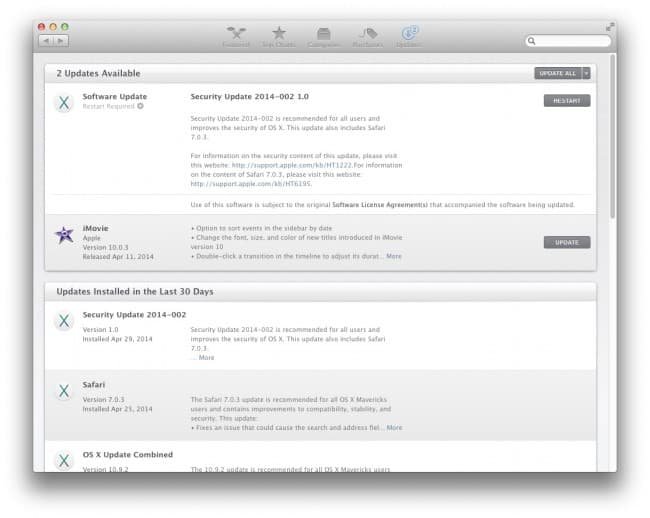Click the green zoom window button
650x518 pixels.
point(65,27)
